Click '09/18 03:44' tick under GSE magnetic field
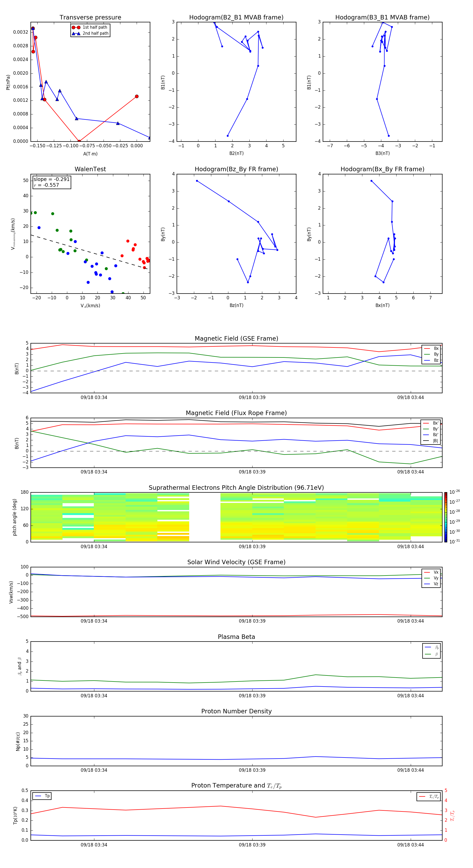This screenshot has width=473, height=868. (x=410, y=398)
